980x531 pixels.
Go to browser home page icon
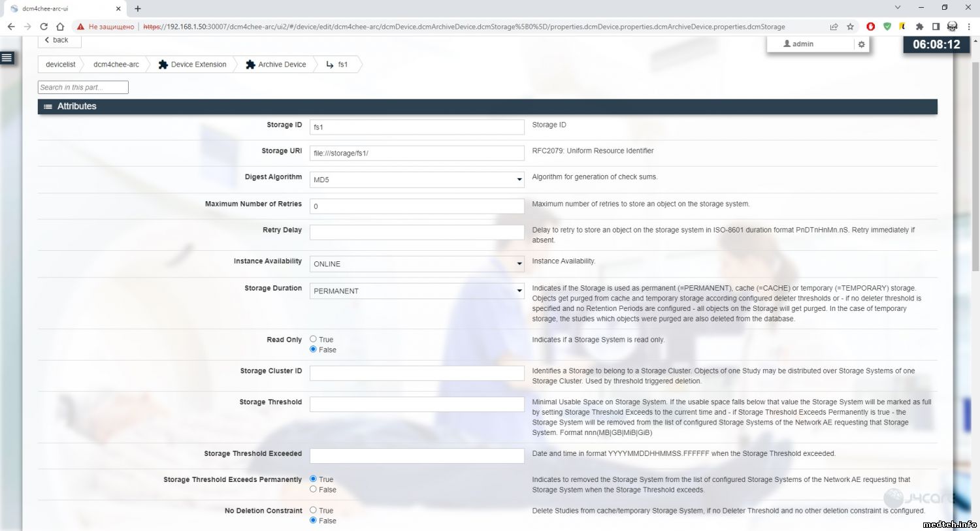pos(60,27)
